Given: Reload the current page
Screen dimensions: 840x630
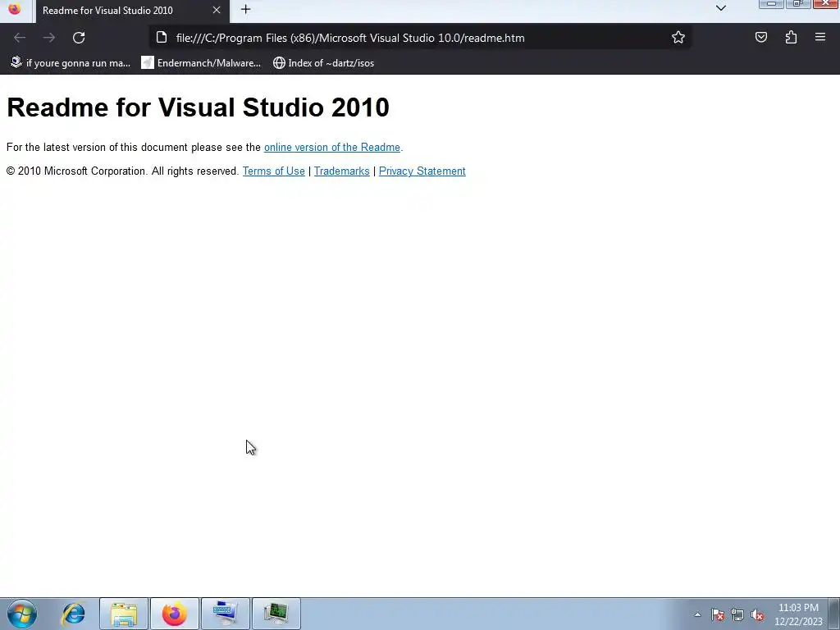Looking at the screenshot, I should click(79, 38).
